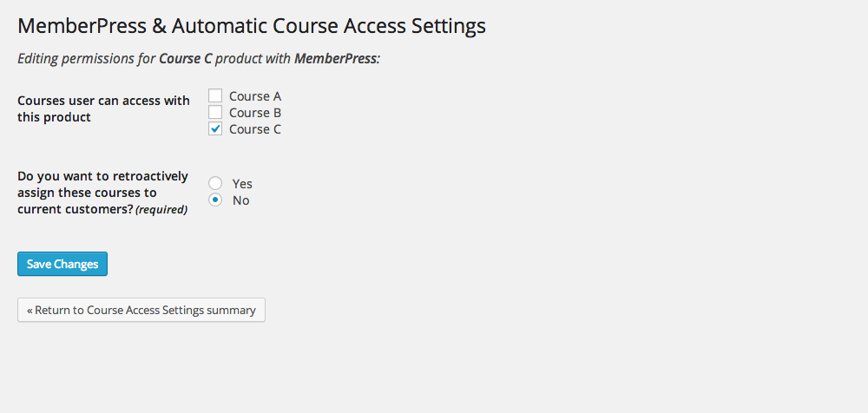The height and width of the screenshot is (413, 868).
Task: Click the « arrow on the Return button
Action: click(30, 310)
